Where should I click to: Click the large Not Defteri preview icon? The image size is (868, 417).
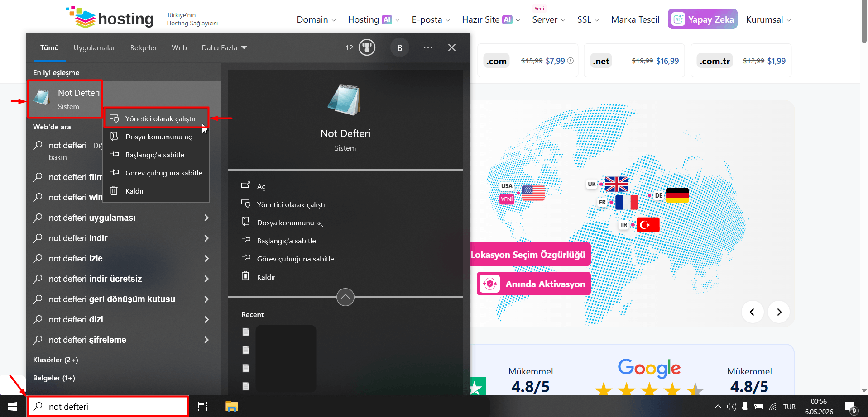[345, 100]
